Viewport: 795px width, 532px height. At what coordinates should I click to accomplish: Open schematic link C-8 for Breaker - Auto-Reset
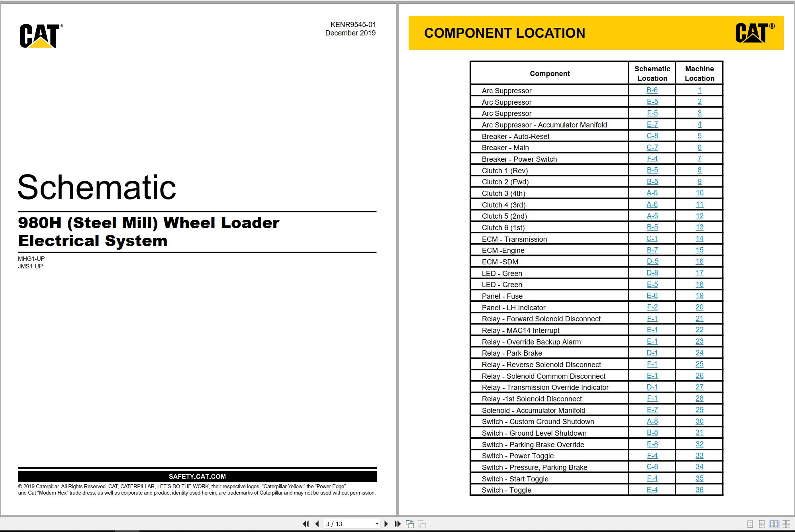[652, 136]
